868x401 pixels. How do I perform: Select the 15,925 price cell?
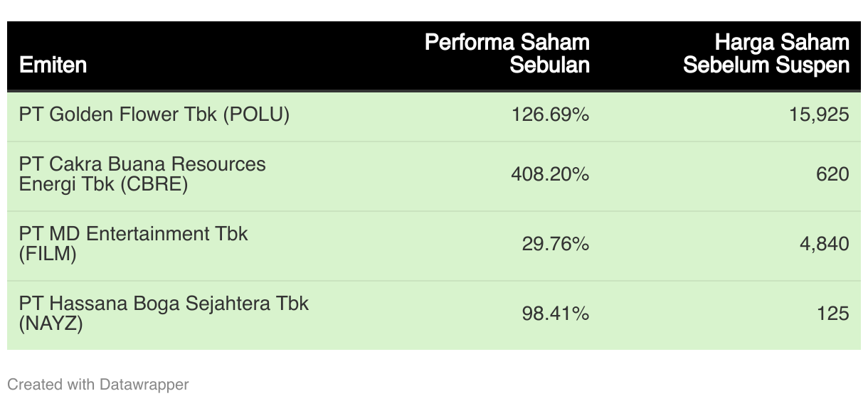(x=819, y=114)
